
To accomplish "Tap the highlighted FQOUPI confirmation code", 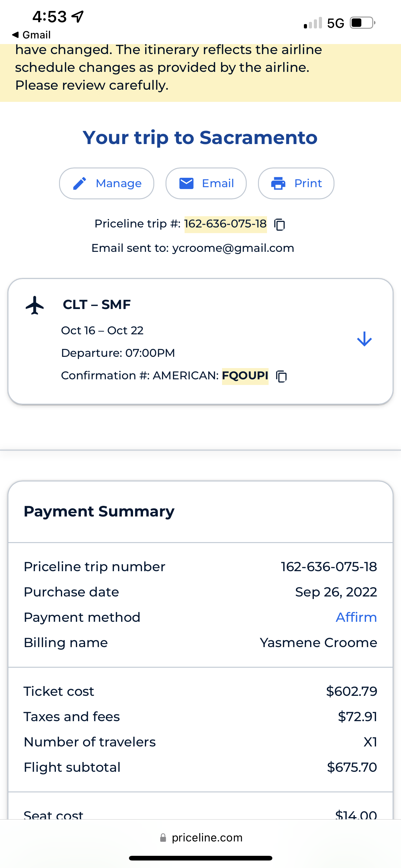I will point(245,375).
